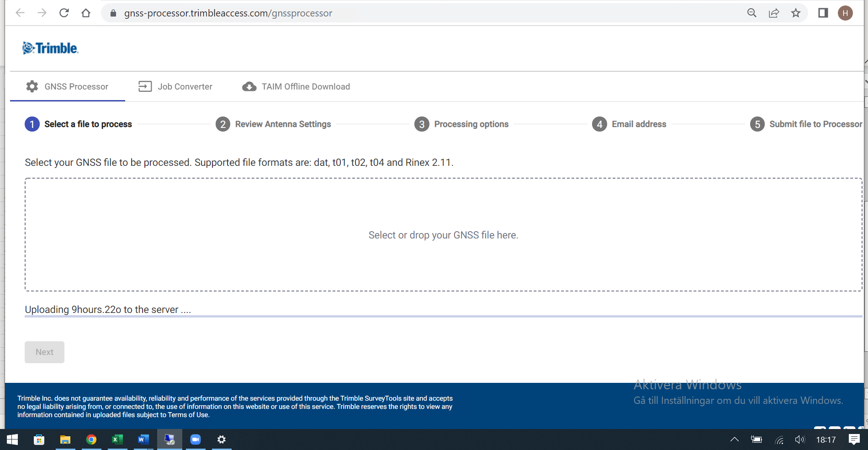Viewport: 868px width, 450px height.
Task: Go to step 5 Submit file to Processor
Action: coord(806,124)
